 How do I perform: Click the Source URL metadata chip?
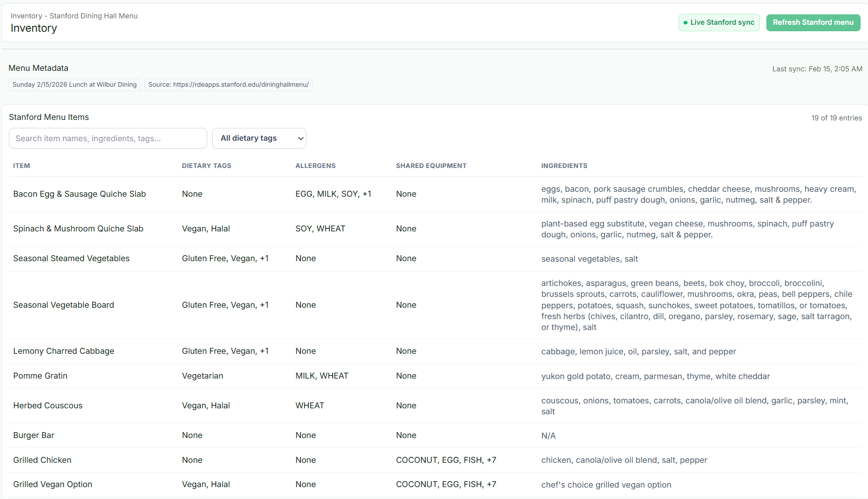tap(229, 85)
